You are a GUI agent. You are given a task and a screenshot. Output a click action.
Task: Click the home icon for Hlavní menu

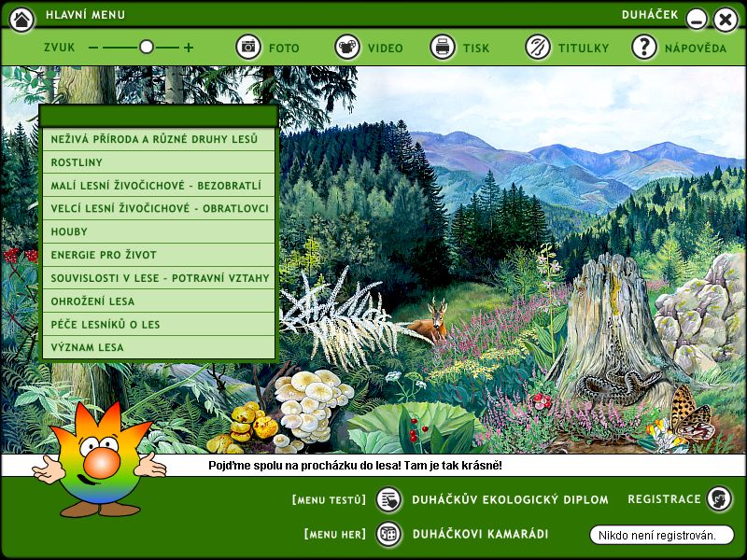tap(21, 20)
